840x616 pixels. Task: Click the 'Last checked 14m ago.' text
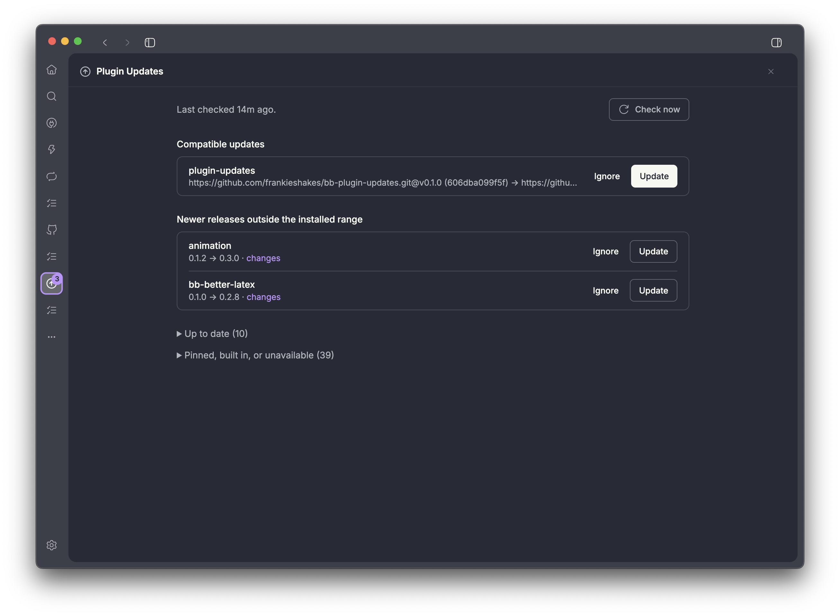click(x=226, y=110)
